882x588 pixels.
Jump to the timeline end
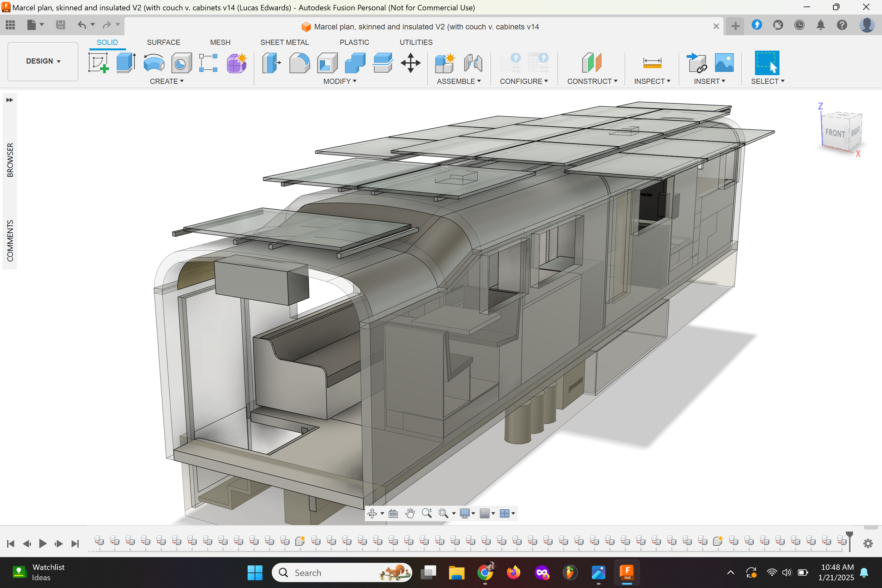coord(75,543)
